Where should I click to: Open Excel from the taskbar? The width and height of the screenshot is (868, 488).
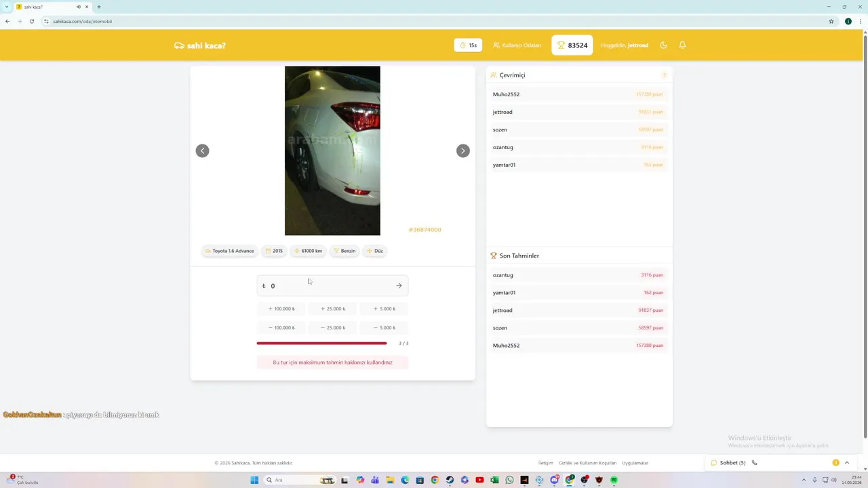pos(494,480)
